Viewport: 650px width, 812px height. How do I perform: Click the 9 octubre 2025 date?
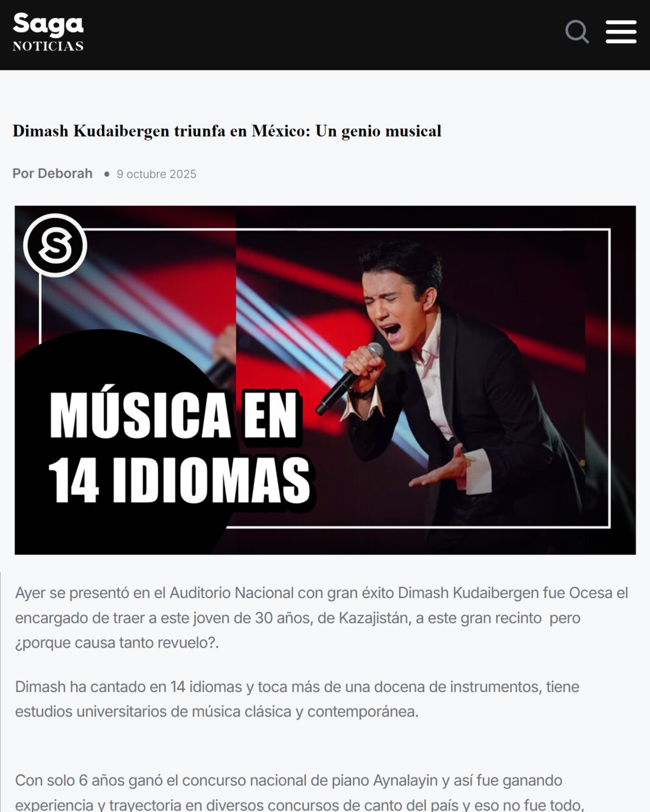pyautogui.click(x=156, y=174)
